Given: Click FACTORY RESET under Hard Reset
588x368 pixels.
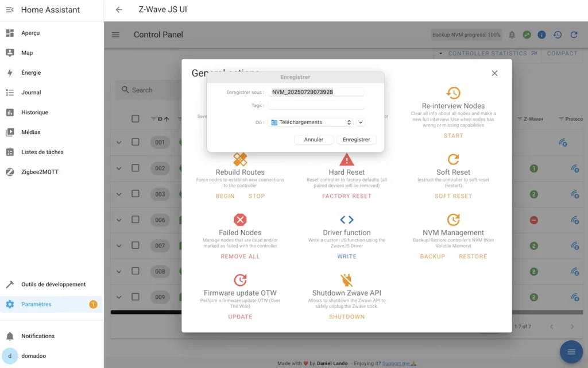Looking at the screenshot, I should [x=346, y=196].
